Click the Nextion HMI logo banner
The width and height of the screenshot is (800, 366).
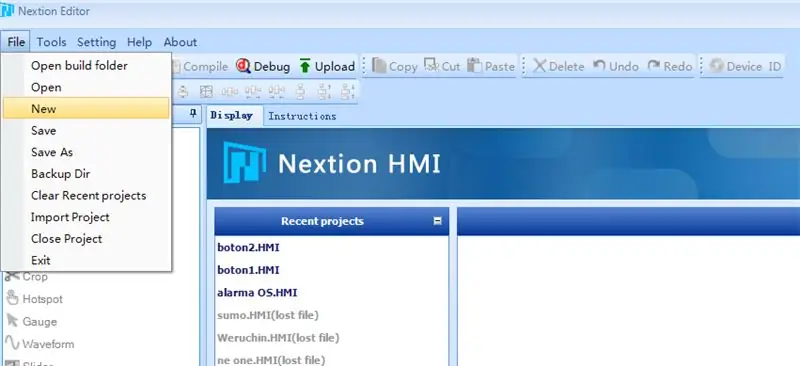[x=332, y=163]
